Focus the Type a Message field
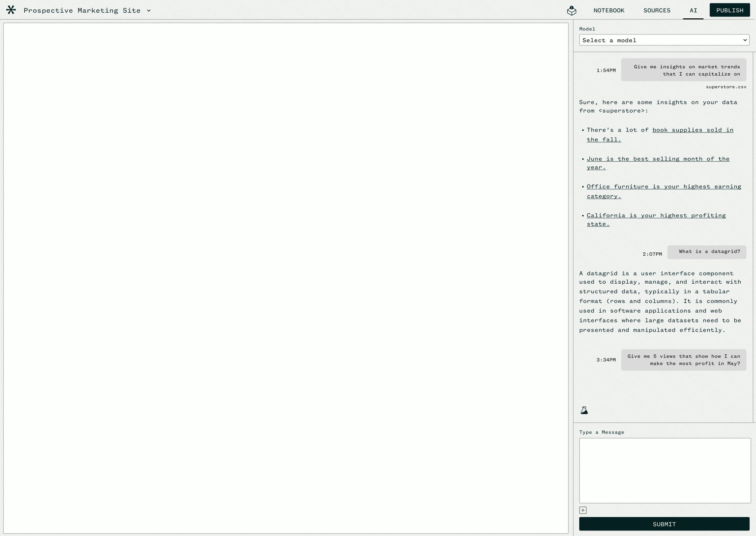This screenshot has width=756, height=536. coord(665,470)
